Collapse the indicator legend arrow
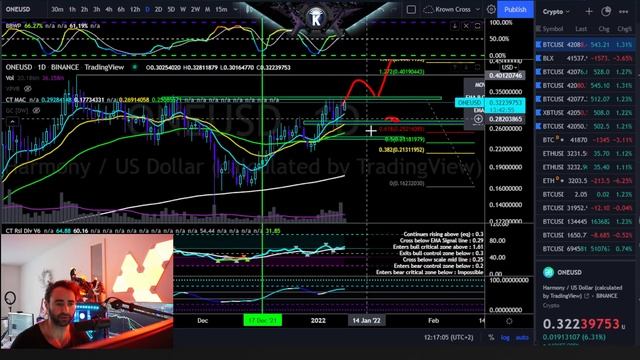Image resolution: width=640 pixels, height=360 pixels. [x=12, y=122]
